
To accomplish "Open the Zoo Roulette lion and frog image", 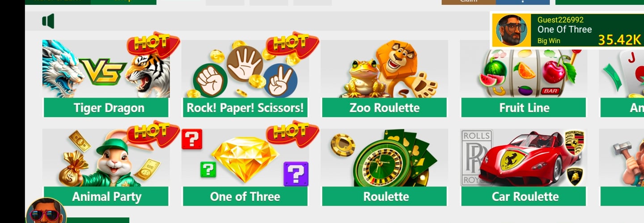I will point(385,69).
